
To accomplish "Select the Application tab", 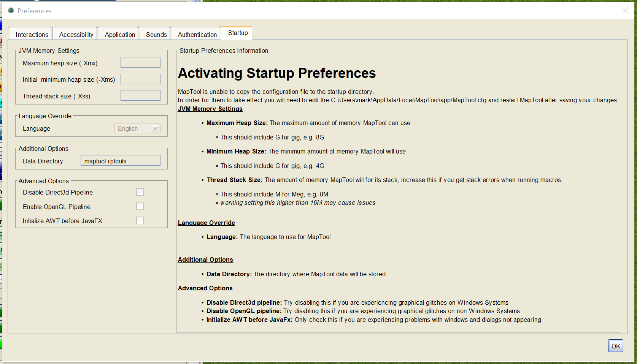I will [118, 34].
